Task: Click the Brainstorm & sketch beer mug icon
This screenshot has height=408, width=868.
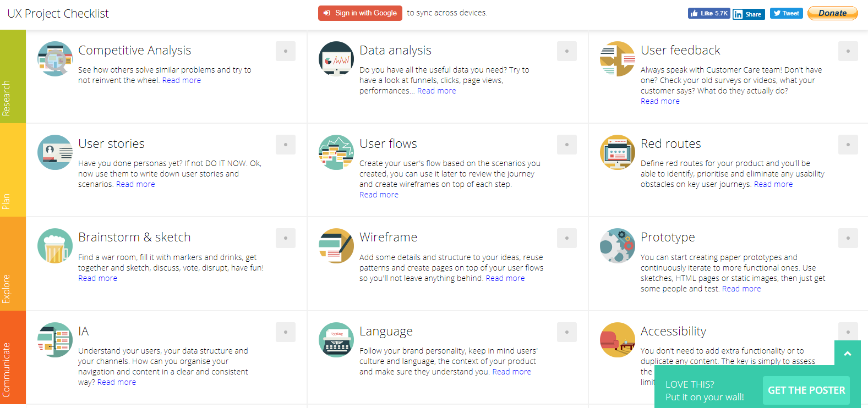Action: (55, 246)
